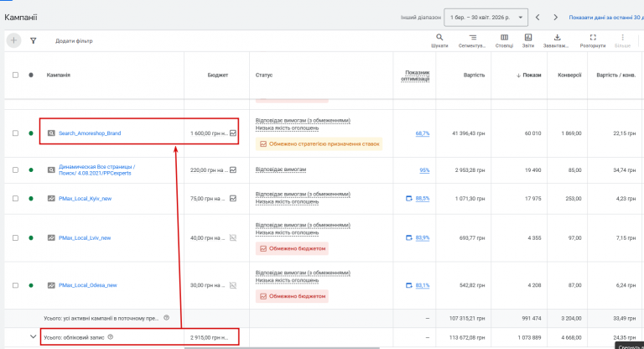Click budget chart icon for Динамическая campaign
Screen dimensions: 644x349
point(233,169)
